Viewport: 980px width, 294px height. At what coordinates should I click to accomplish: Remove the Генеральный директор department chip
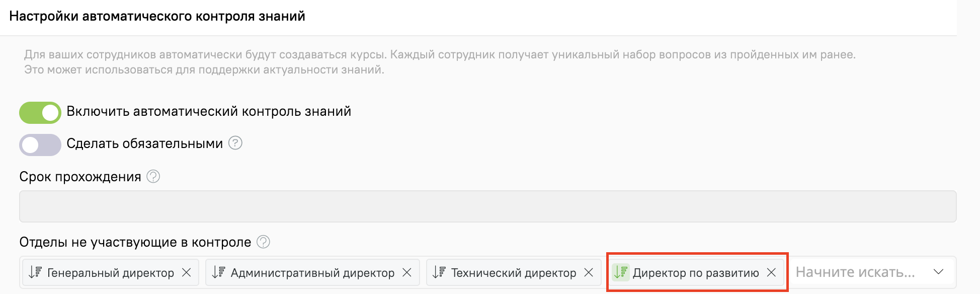coord(187,272)
